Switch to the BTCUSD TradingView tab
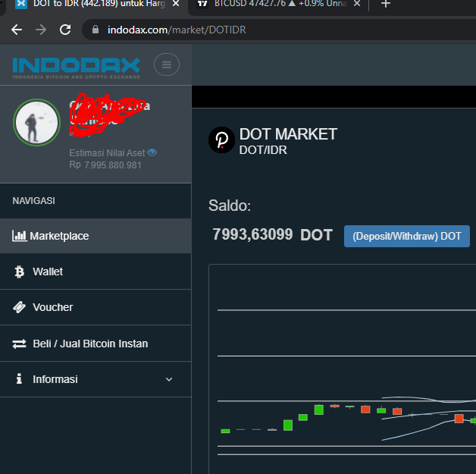This screenshot has width=476, height=474. pos(280,4)
